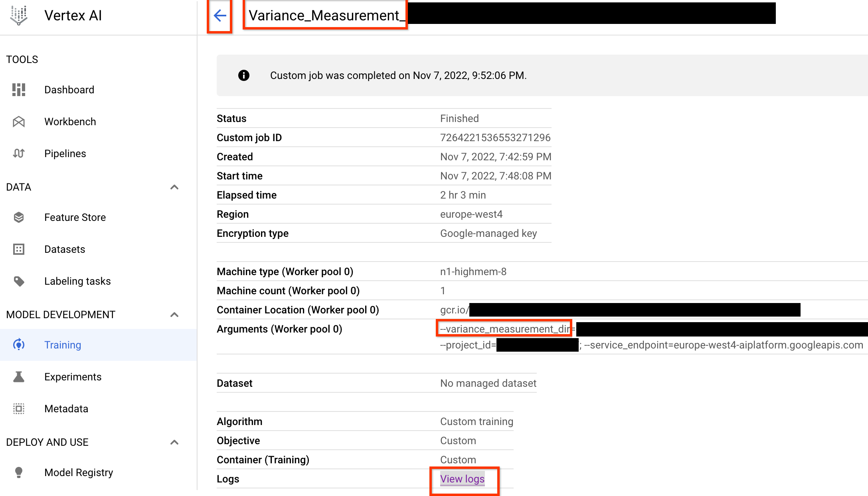868x496 pixels.
Task: Click Training menu item
Action: pos(63,345)
